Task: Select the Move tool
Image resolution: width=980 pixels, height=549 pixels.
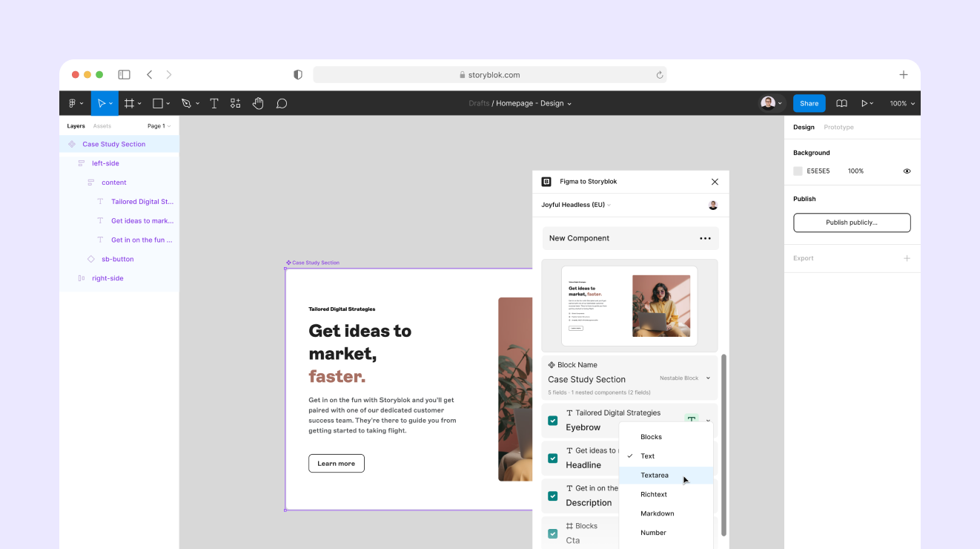Action: point(102,103)
